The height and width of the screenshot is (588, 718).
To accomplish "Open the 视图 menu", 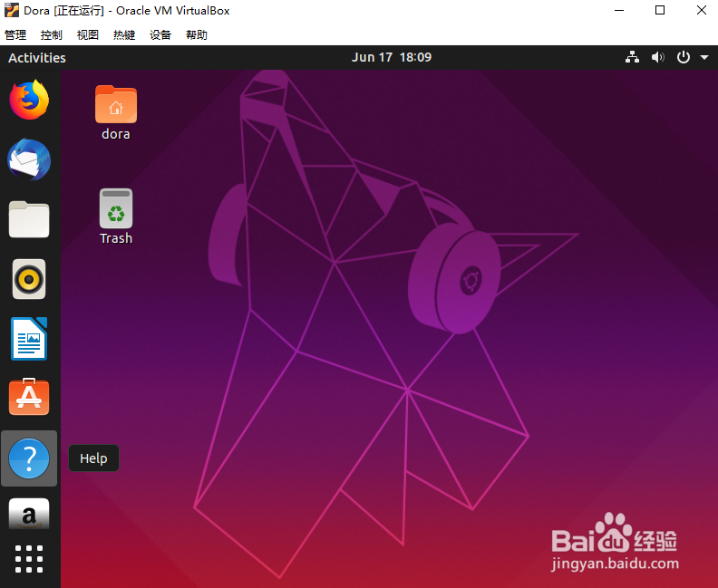I will (x=87, y=35).
